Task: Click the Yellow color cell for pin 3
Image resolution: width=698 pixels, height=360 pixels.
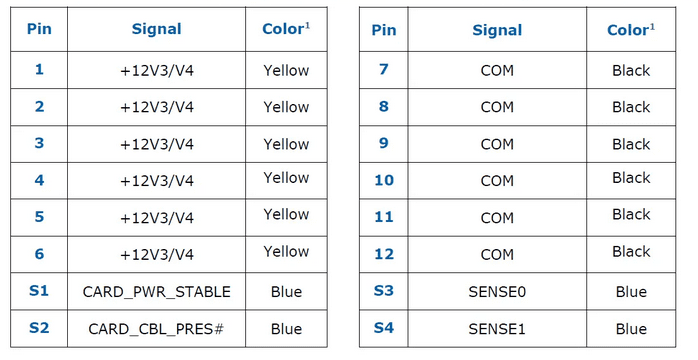Action: [286, 144]
